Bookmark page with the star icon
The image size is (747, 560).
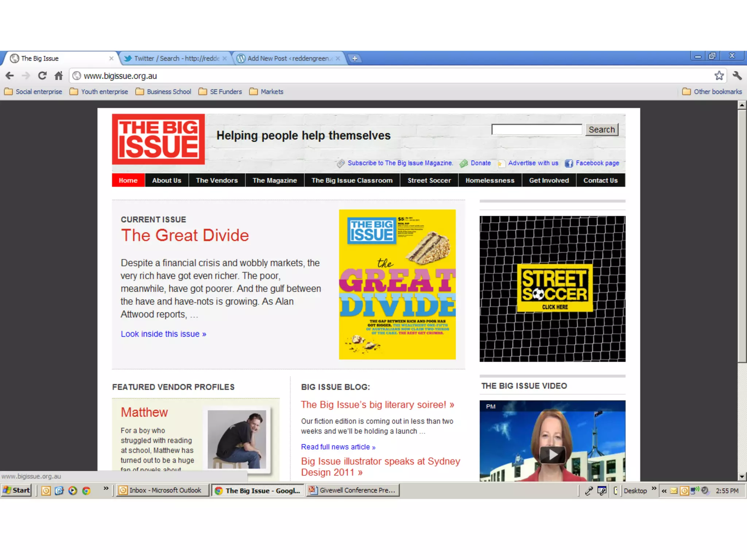[719, 76]
